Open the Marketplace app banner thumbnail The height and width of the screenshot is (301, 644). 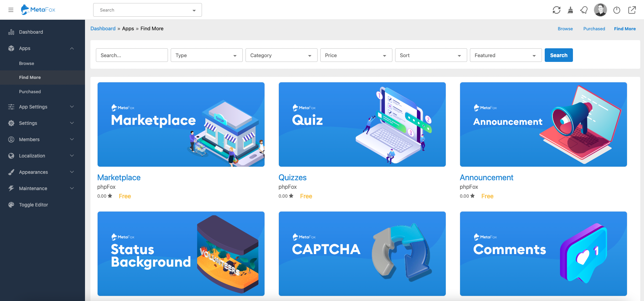click(181, 124)
